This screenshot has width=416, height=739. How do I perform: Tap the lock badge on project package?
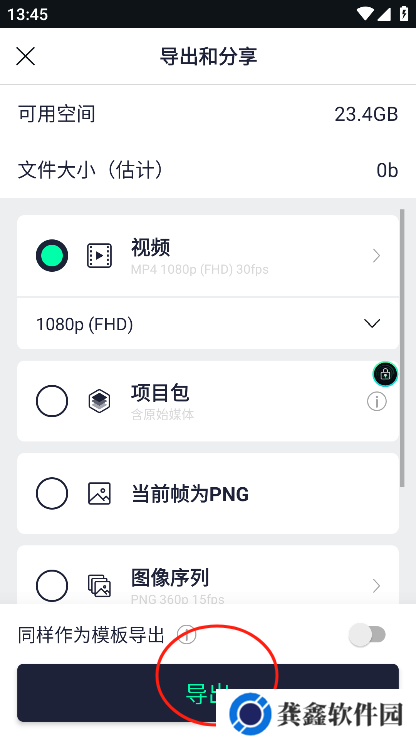pos(385,374)
